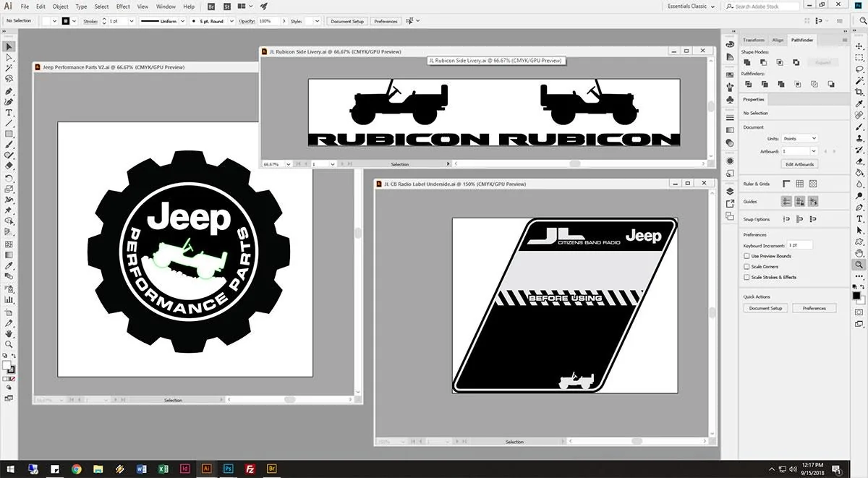Viewport: 868px width, 478px height.
Task: Click the Divide pathfinder icon
Action: click(x=749, y=84)
